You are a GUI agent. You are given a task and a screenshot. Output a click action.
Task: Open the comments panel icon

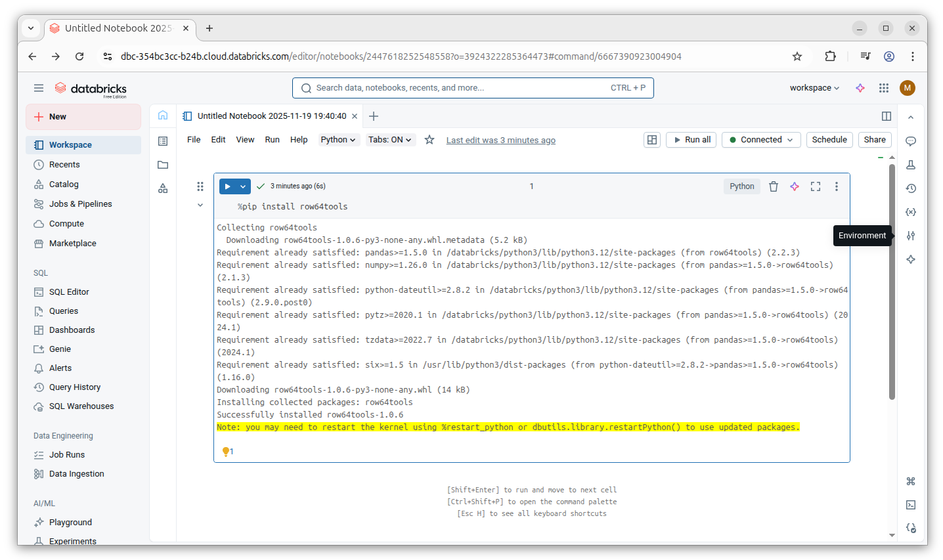click(911, 141)
